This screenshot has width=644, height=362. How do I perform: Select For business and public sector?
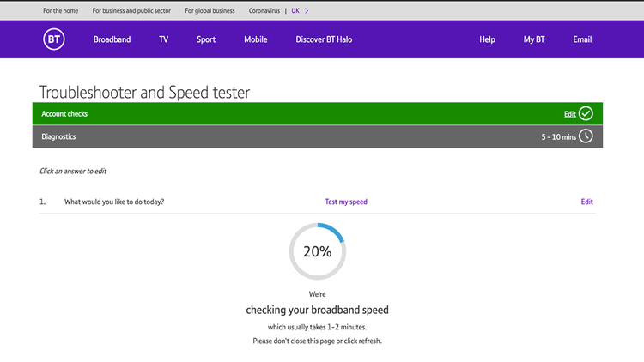coord(133,11)
